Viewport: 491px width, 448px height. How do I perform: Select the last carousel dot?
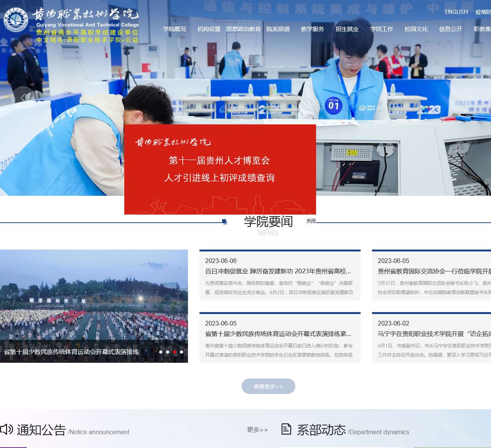click(181, 352)
